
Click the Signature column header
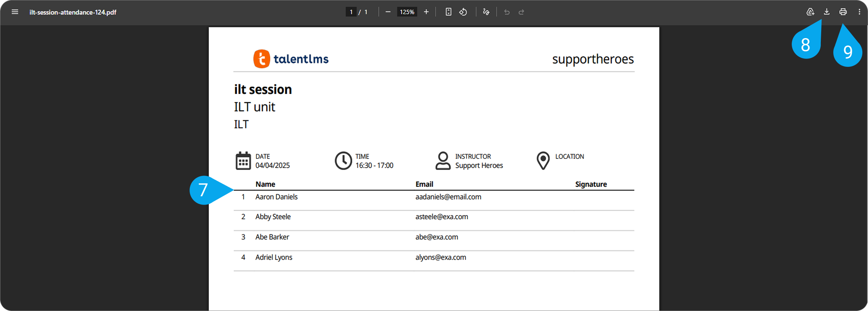(x=591, y=184)
